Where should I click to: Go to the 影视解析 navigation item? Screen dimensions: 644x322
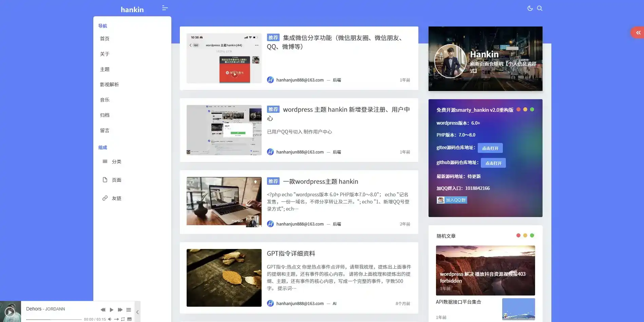coord(109,85)
